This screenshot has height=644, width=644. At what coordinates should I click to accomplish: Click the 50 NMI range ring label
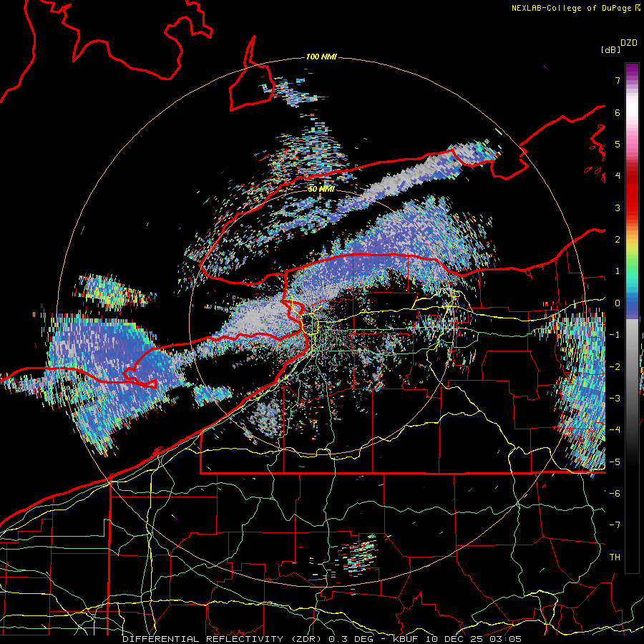[321, 189]
